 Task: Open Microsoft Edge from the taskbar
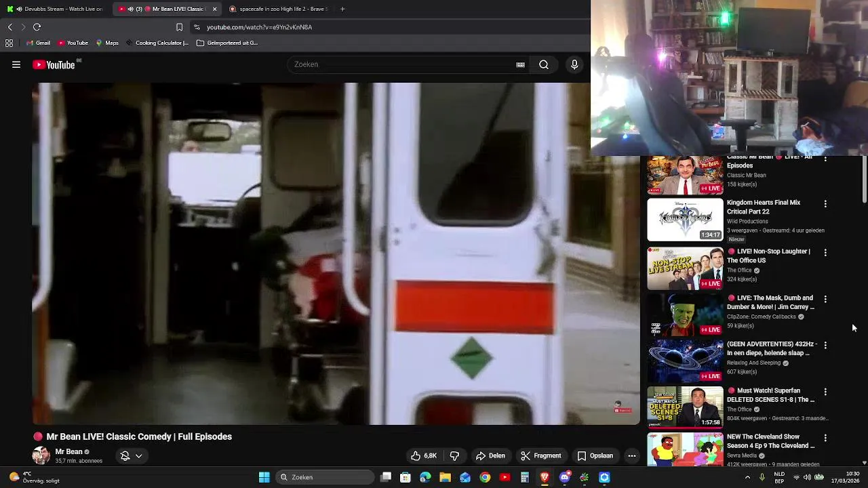tap(425, 477)
